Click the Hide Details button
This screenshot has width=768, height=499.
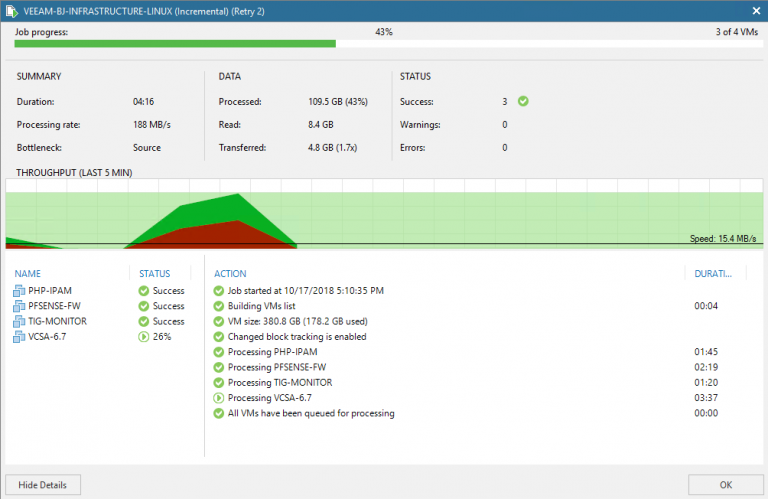(43, 485)
